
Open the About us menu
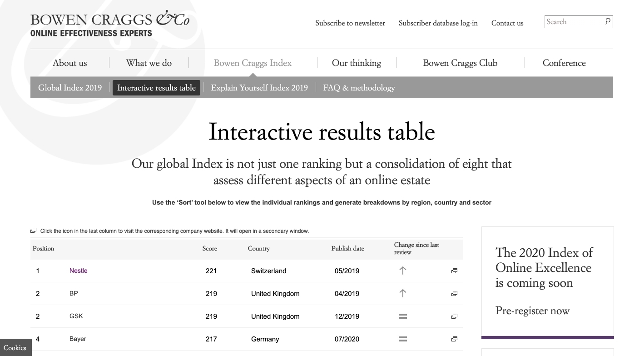(70, 63)
